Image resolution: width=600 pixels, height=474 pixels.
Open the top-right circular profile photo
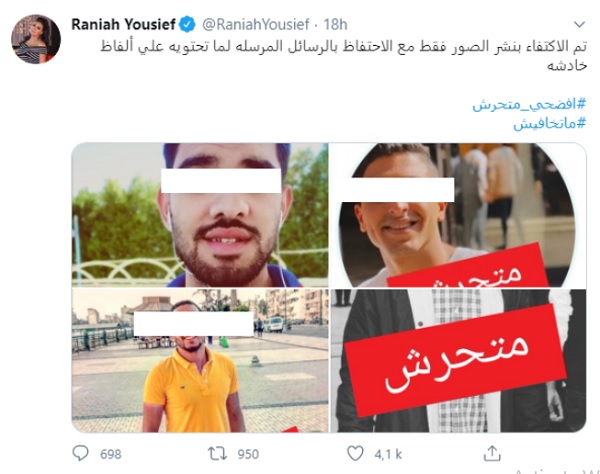click(x=458, y=215)
